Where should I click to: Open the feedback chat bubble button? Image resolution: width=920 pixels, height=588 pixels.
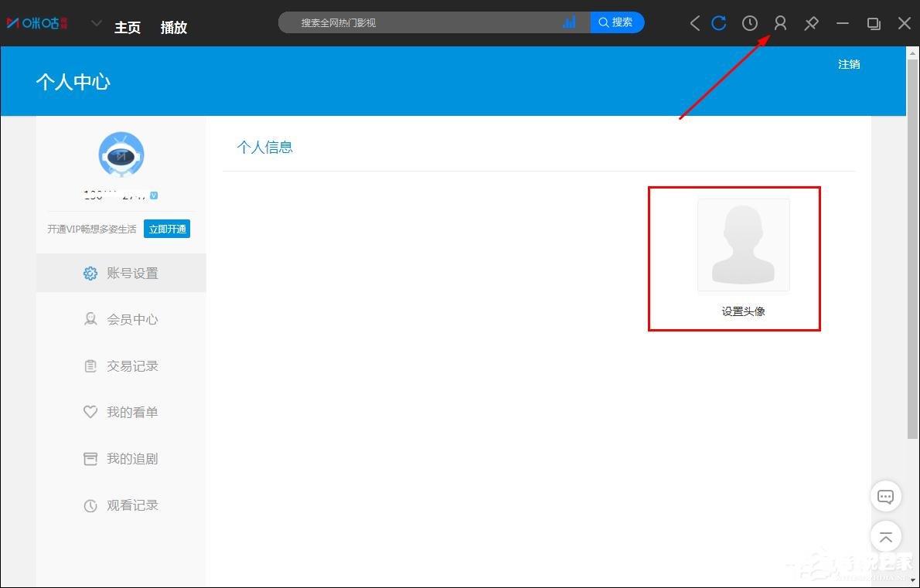tap(885, 497)
